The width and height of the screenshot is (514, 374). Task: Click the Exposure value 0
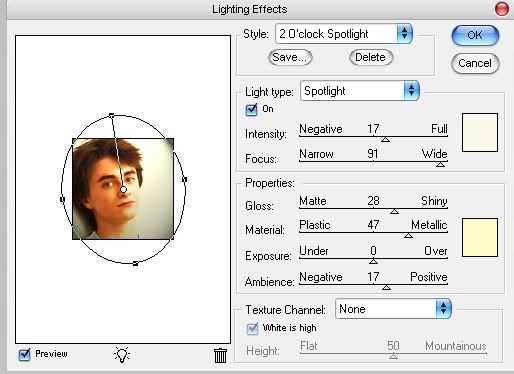coord(373,251)
